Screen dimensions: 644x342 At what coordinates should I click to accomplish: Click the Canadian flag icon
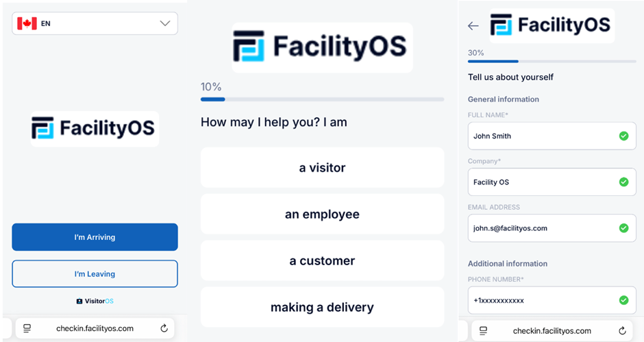click(27, 23)
